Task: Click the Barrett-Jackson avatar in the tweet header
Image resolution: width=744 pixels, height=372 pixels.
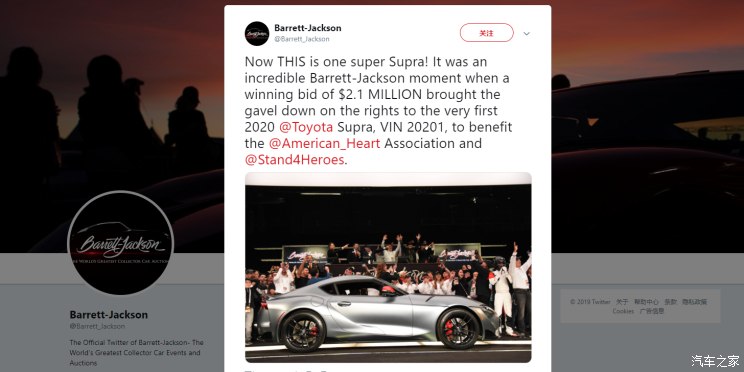Action: [x=257, y=33]
